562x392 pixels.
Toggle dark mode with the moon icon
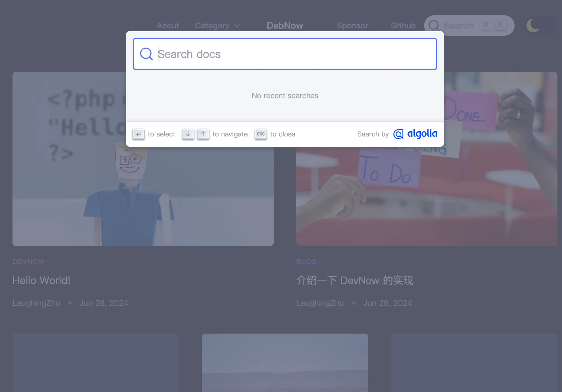[532, 26]
